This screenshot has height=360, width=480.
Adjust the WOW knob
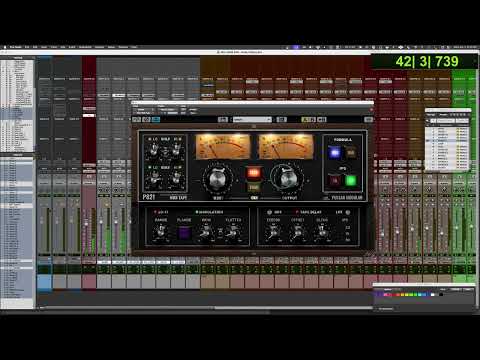206,231
